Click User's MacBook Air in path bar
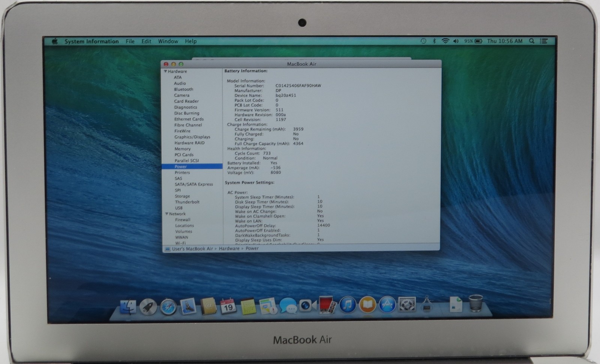600x364 pixels. click(192, 249)
